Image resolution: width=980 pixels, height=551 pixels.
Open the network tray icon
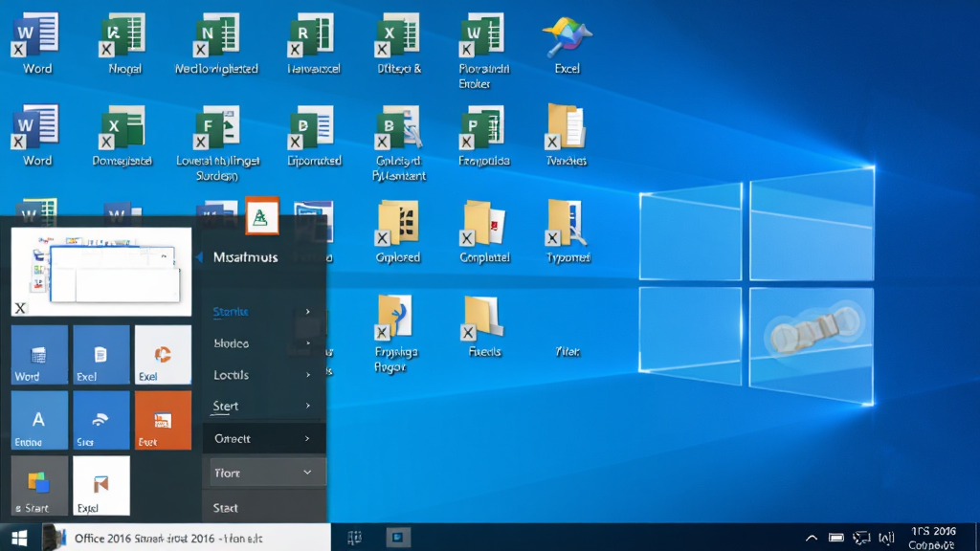point(862,538)
